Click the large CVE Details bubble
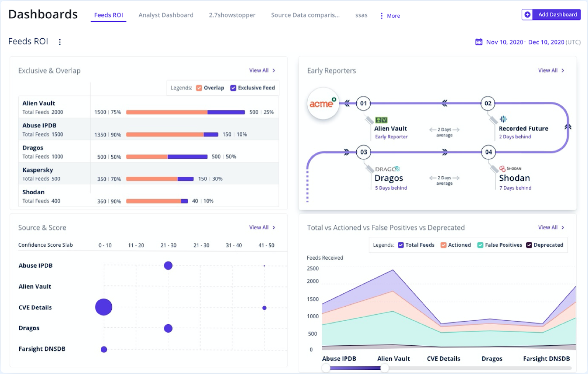588x374 pixels. [104, 307]
